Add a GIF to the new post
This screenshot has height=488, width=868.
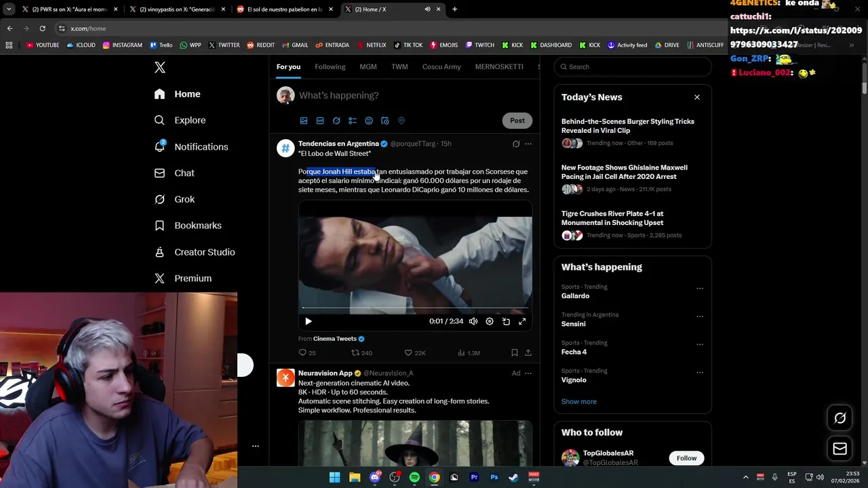point(320,121)
